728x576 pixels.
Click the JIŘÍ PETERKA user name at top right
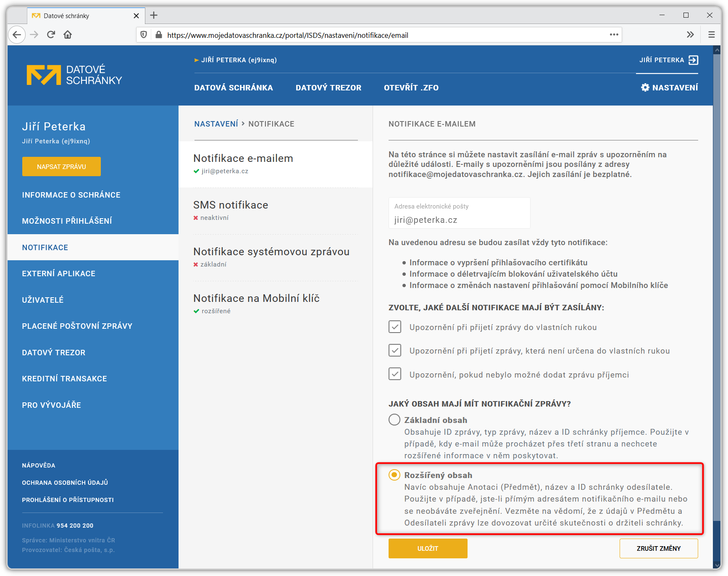[x=662, y=60]
